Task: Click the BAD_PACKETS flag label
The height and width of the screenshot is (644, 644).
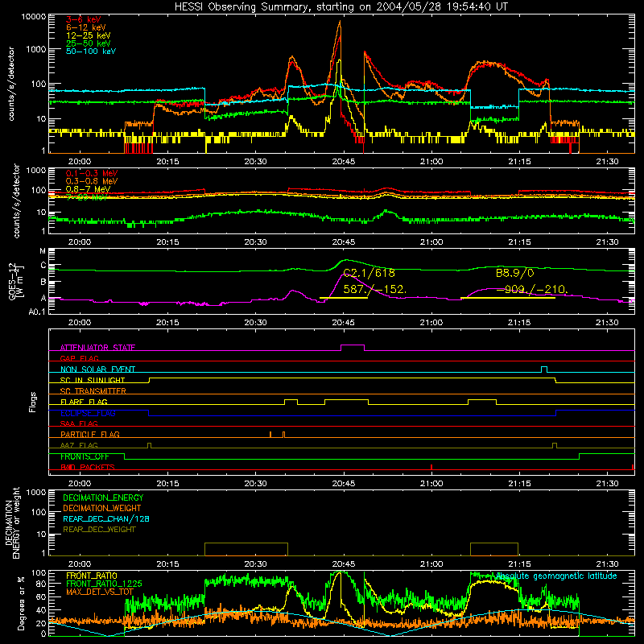Action: (88, 467)
